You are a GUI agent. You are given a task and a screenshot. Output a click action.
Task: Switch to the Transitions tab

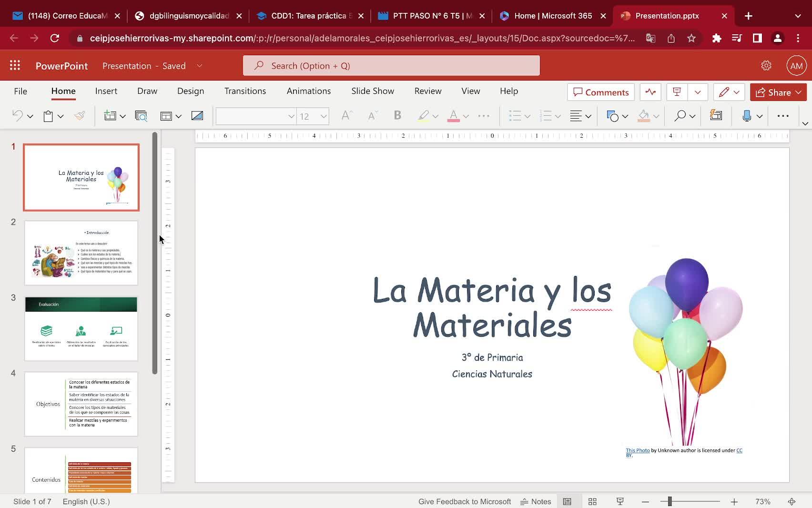[x=245, y=91]
